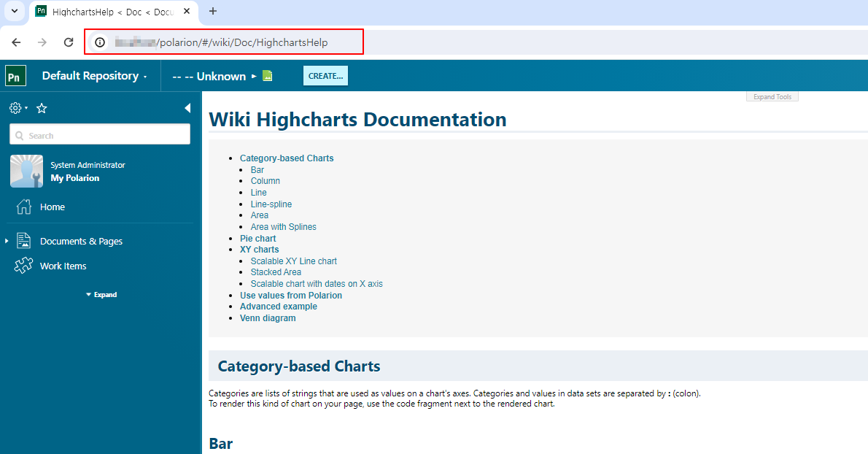Follow the Scalable XY Line chart link
868x454 pixels.
click(x=293, y=261)
